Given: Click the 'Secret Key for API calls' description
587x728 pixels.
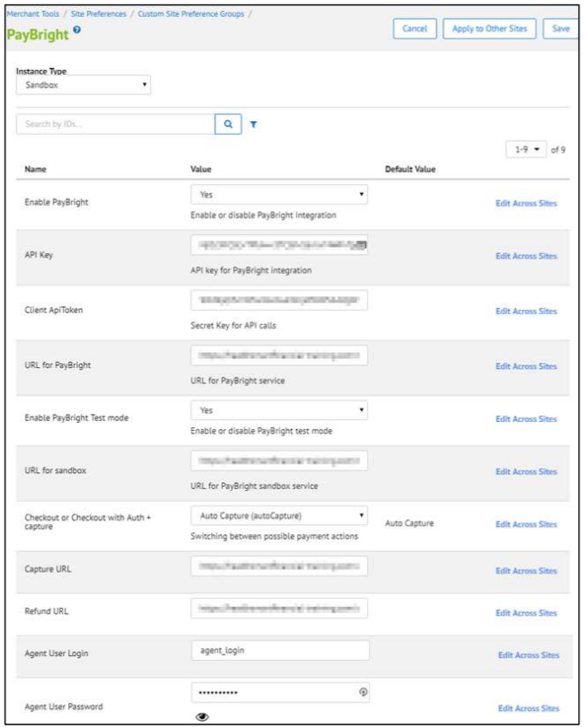Looking at the screenshot, I should coord(233,326).
